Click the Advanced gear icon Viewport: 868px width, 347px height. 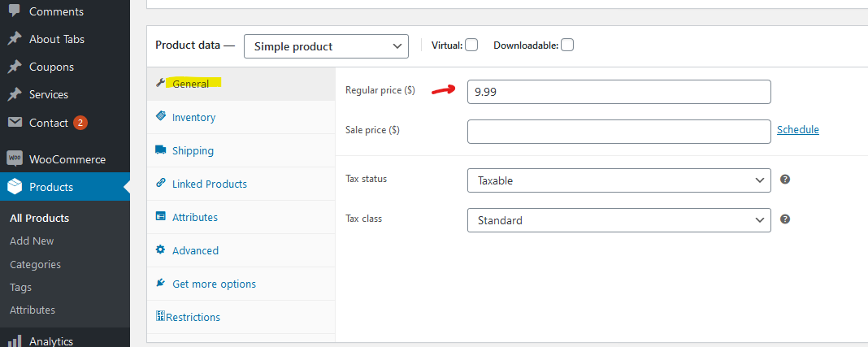coord(161,249)
